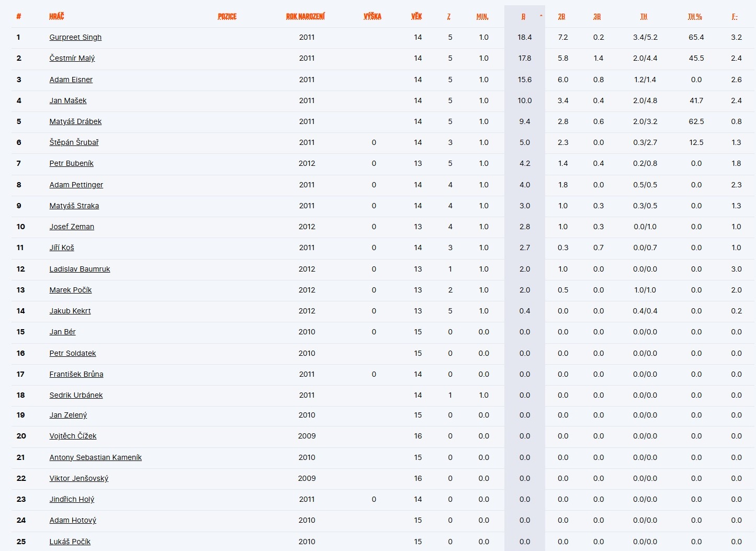
Task: Sort by TH% column header
Action: click(x=695, y=17)
